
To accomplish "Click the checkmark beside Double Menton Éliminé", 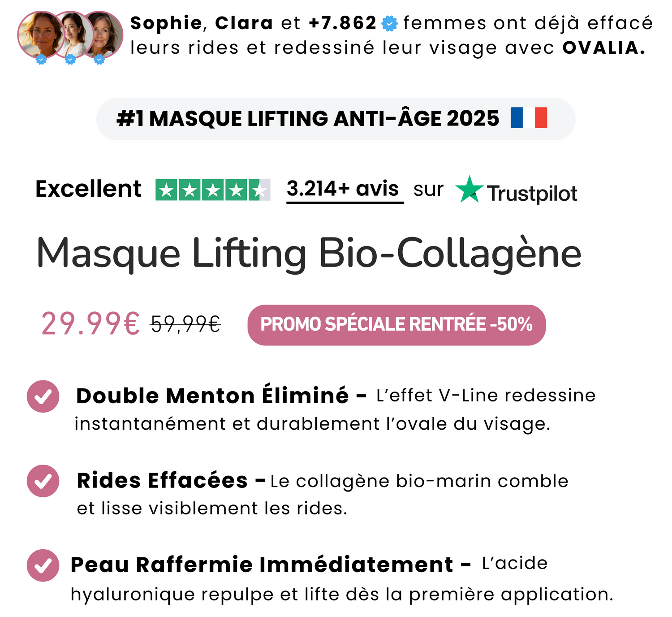I will tap(43, 397).
